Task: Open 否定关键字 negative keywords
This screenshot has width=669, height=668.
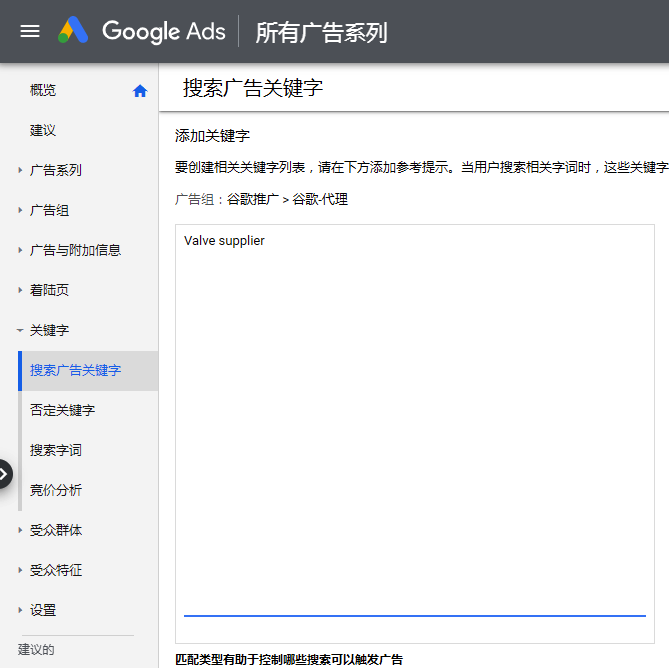Action: pos(62,410)
